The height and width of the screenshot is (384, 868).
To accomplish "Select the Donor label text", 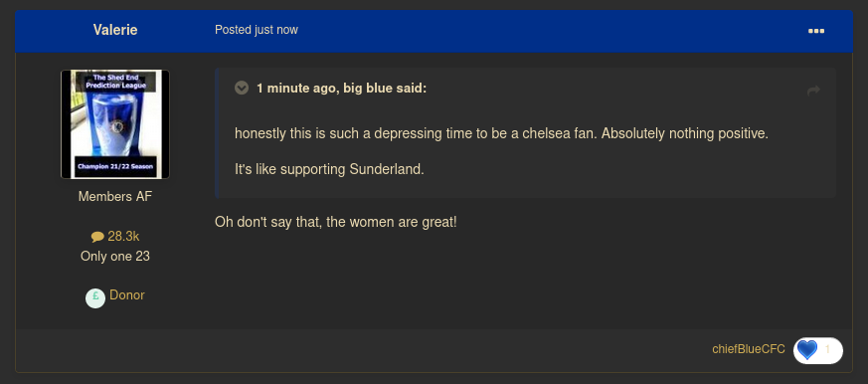I will click(x=127, y=295).
